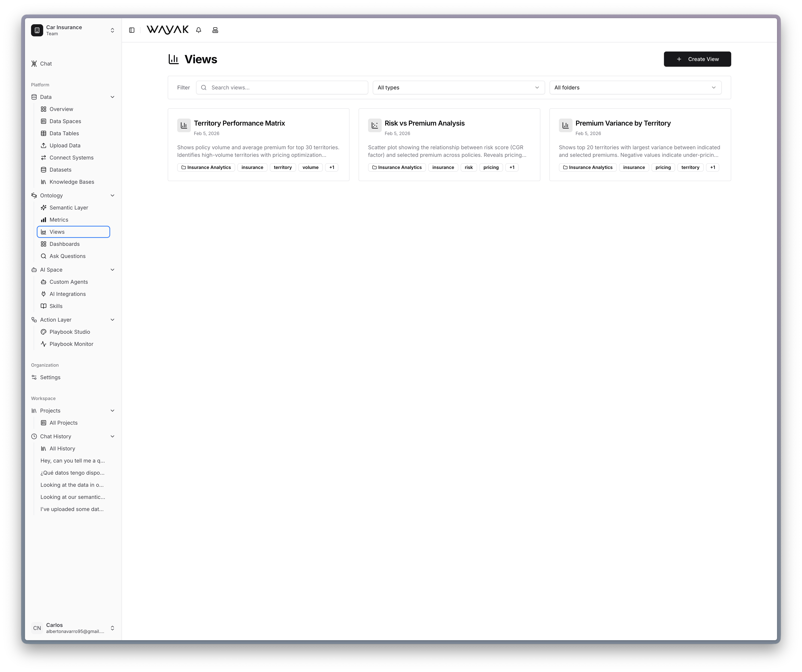
Task: Open Chat from the sidebar
Action: click(x=46, y=64)
